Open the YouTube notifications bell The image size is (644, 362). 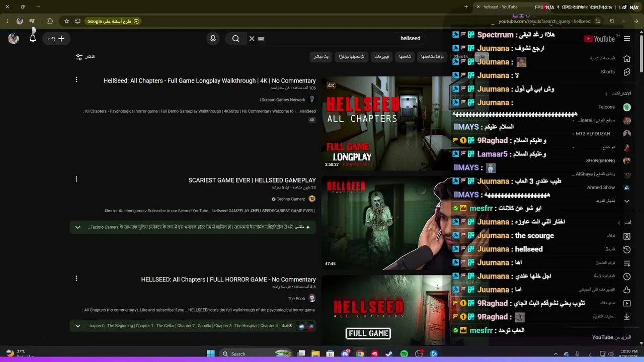(33, 38)
